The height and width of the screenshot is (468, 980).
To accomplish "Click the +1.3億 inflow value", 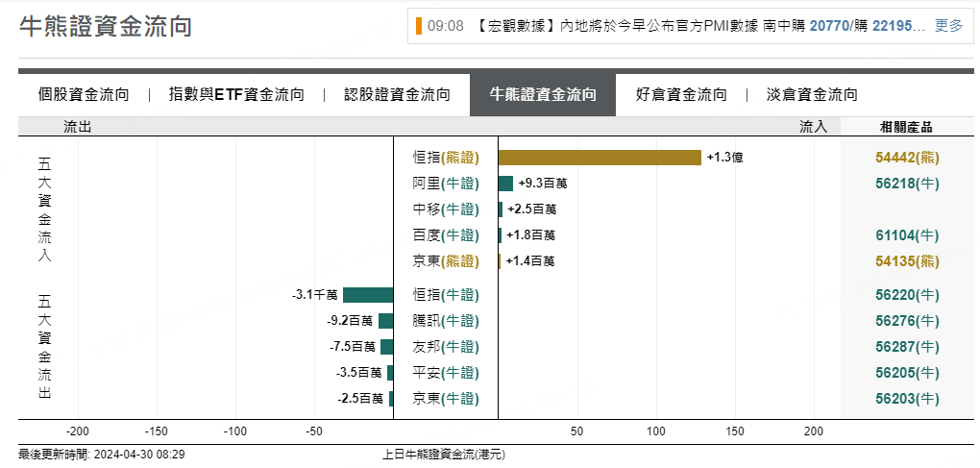I will pos(725,159).
